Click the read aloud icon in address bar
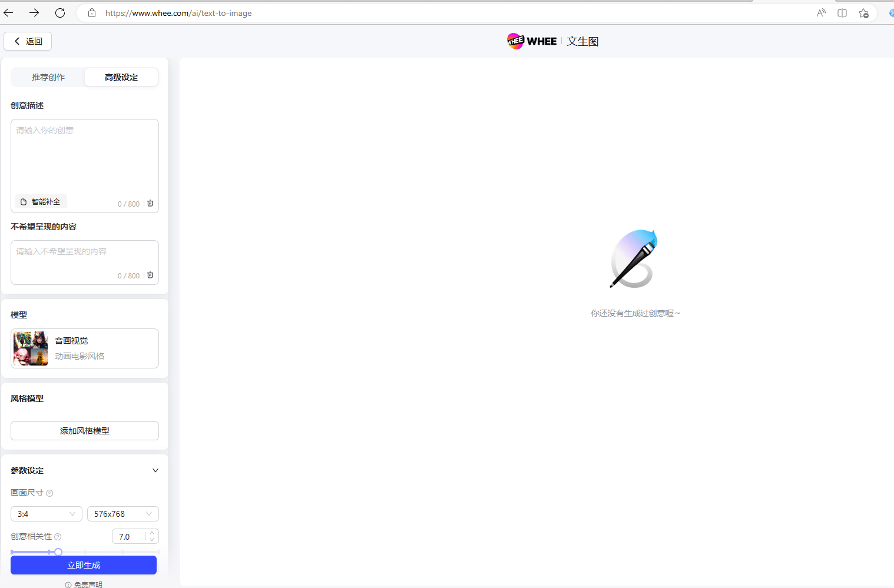The width and height of the screenshot is (894, 588). [x=821, y=13]
